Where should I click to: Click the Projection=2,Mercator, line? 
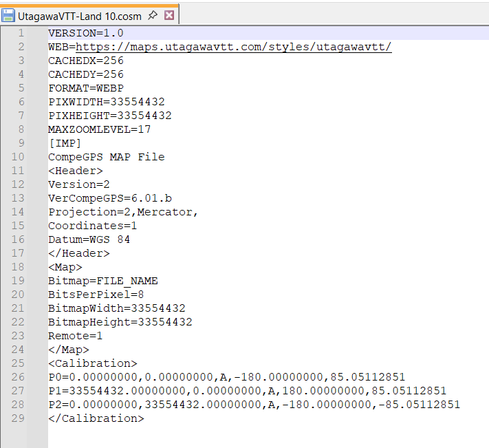pos(123,212)
